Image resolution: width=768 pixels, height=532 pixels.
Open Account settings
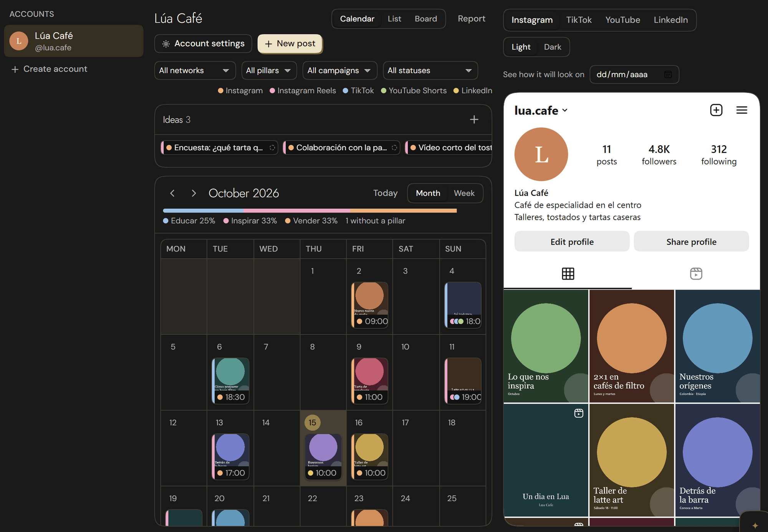(x=203, y=44)
